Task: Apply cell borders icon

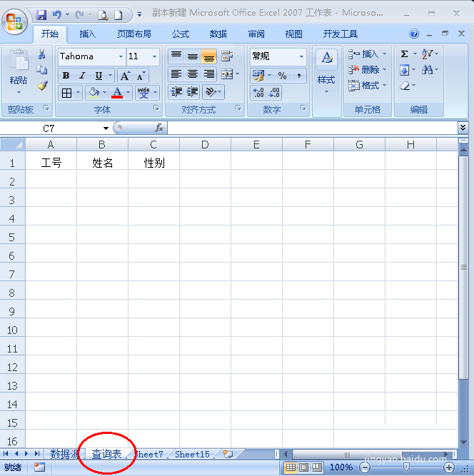Action: [67, 93]
